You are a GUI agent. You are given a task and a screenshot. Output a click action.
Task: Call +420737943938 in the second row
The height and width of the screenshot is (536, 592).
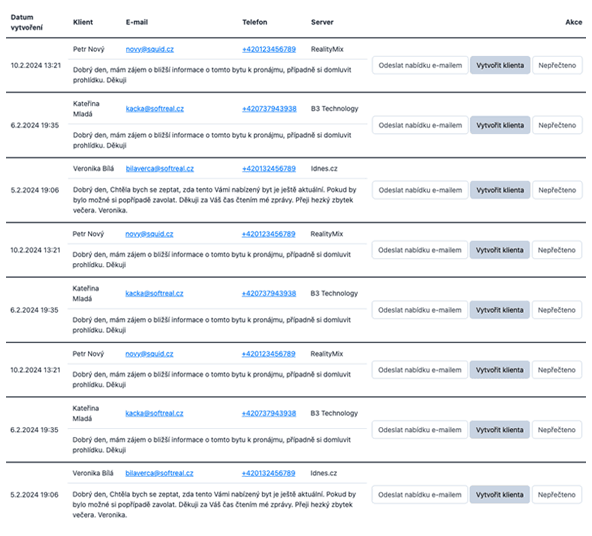(x=269, y=109)
